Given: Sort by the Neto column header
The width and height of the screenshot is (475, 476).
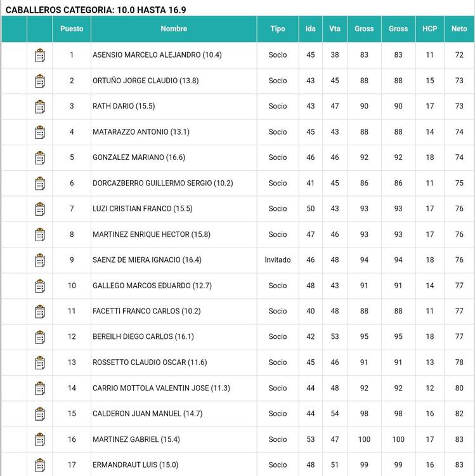Looking at the screenshot, I should pyautogui.click(x=459, y=29).
